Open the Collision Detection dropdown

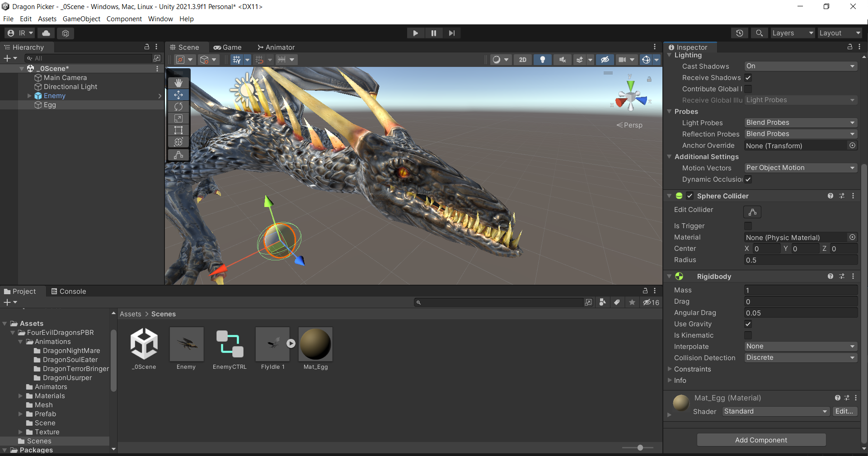800,357
